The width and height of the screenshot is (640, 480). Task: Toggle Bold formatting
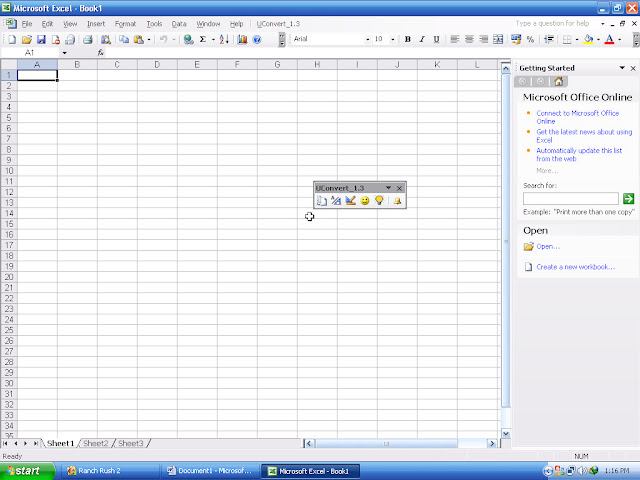(x=407, y=39)
